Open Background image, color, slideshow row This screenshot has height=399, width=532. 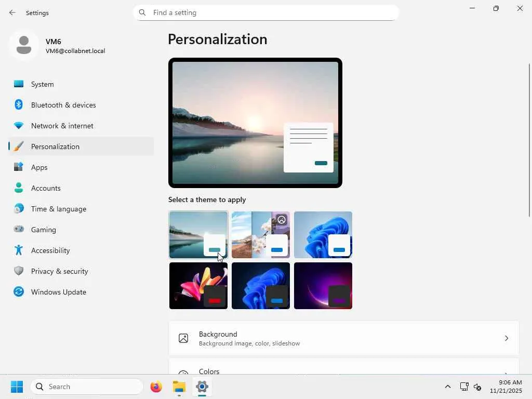click(344, 338)
